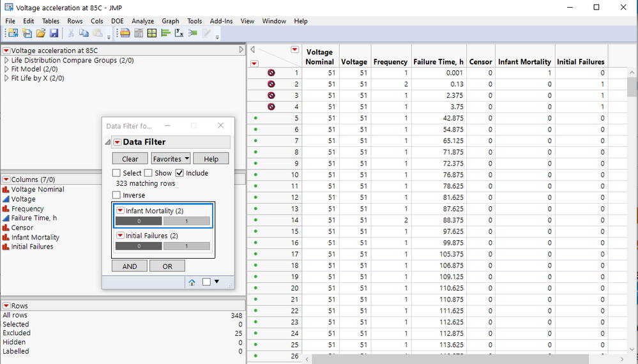Click the Copy toolbar icon

tap(84, 33)
